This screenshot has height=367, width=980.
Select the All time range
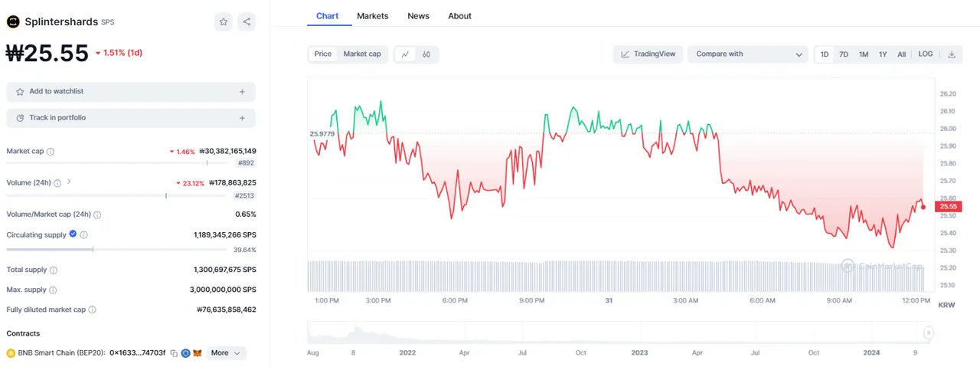(902, 54)
